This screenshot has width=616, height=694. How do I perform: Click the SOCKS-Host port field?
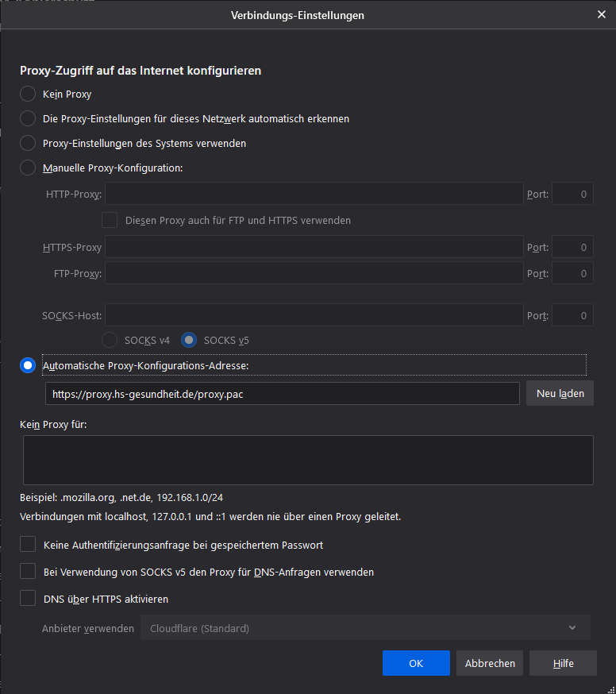pyautogui.click(x=572, y=315)
